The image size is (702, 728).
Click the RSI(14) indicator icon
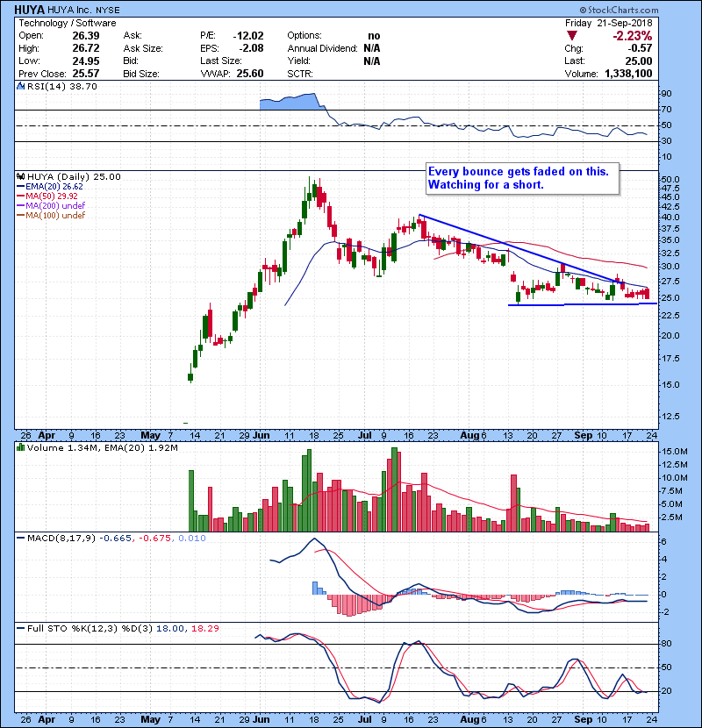coord(20,86)
